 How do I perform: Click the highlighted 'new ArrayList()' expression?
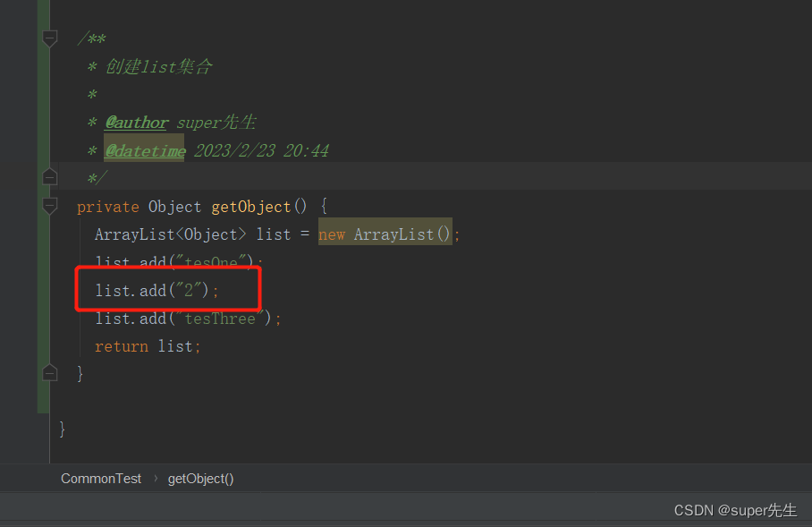[x=385, y=234]
